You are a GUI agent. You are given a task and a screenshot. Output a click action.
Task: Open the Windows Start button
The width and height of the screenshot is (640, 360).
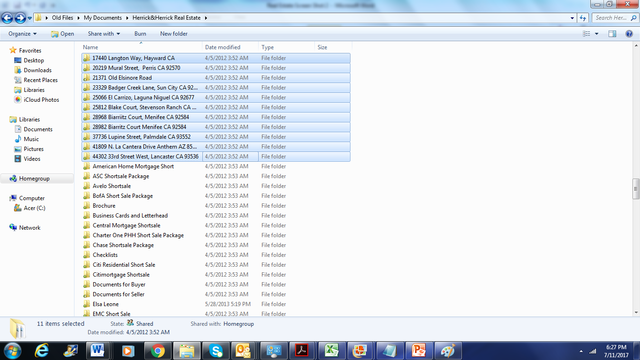(13, 351)
